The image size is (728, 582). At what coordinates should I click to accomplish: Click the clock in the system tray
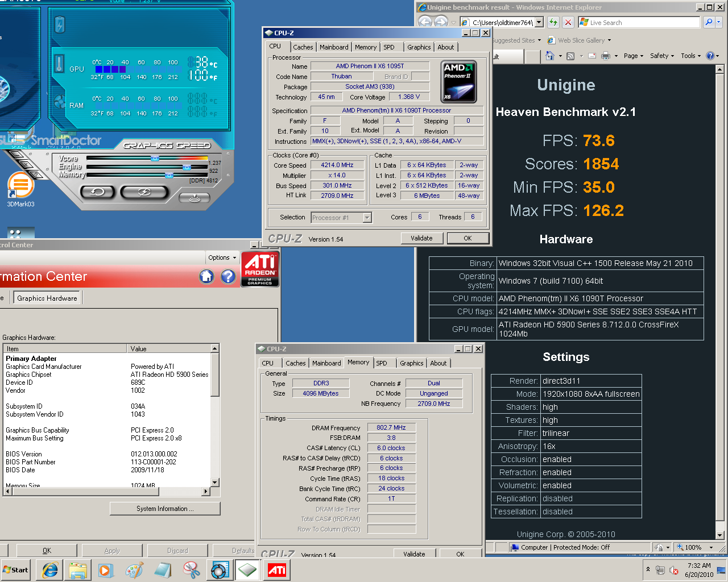699,570
